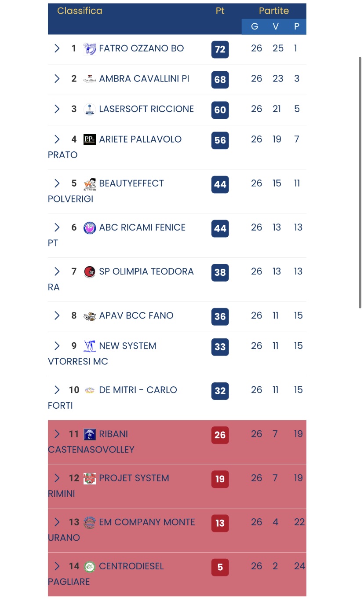Expand the APAV BCC Fano row
The width and height of the screenshot is (364, 605).
click(57, 315)
